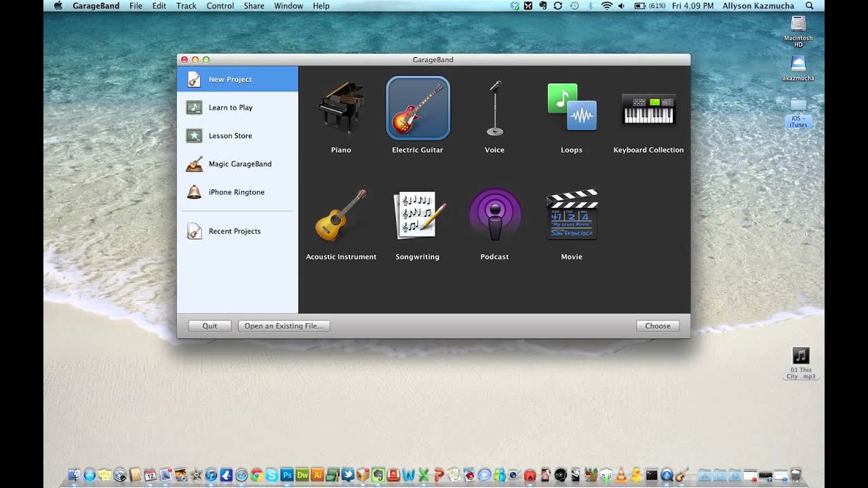The height and width of the screenshot is (488, 868).
Task: Open the File menu
Action: (x=136, y=5)
